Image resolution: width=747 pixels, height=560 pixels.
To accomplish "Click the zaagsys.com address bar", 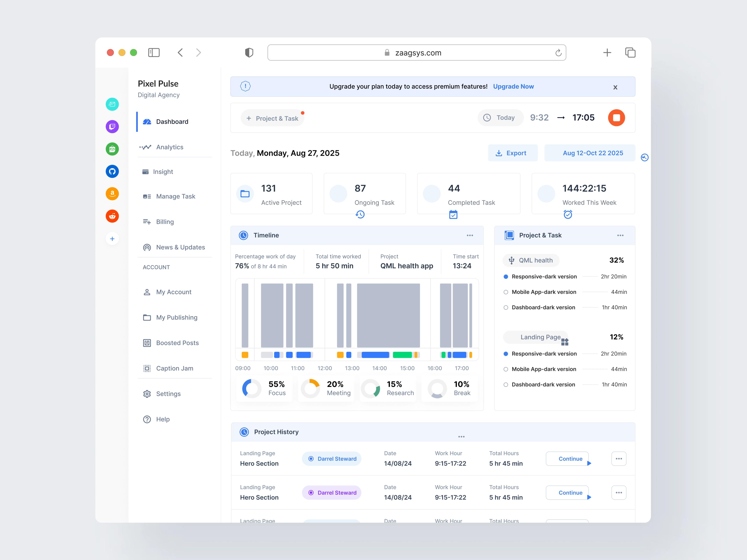I will (x=417, y=53).
